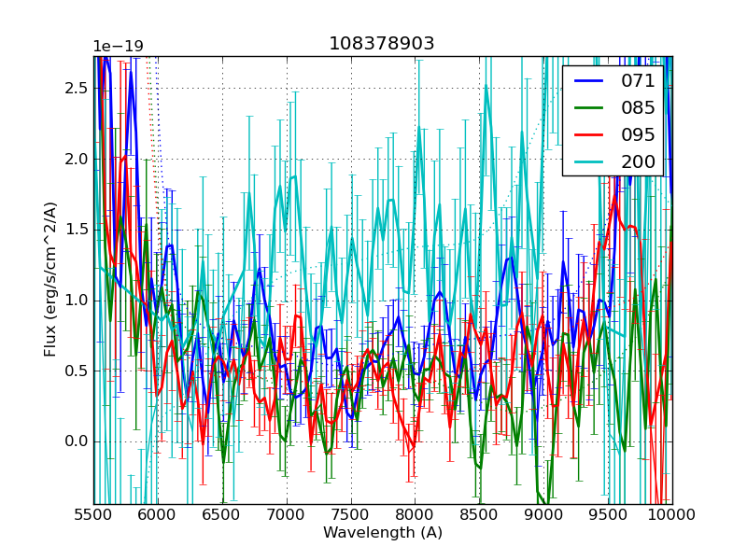Screen dimensions: 747x560
Task: Click the 5500 x-axis tick label
Action: point(93,515)
